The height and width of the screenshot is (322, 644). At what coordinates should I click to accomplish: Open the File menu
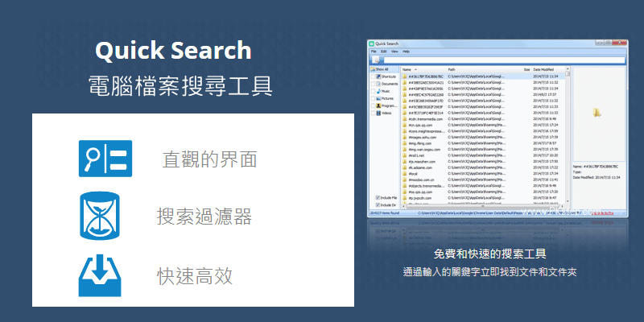coord(374,52)
